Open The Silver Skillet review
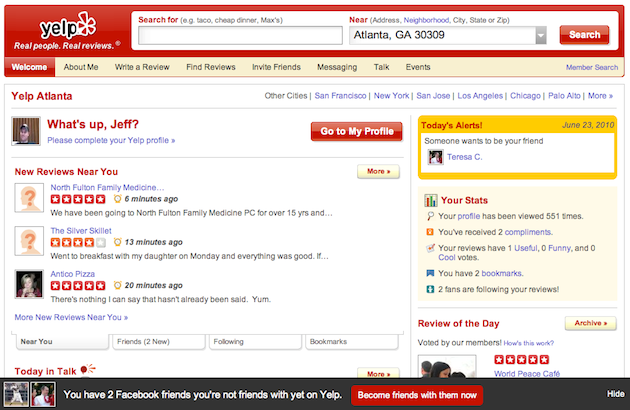This screenshot has width=630, height=410. (81, 231)
